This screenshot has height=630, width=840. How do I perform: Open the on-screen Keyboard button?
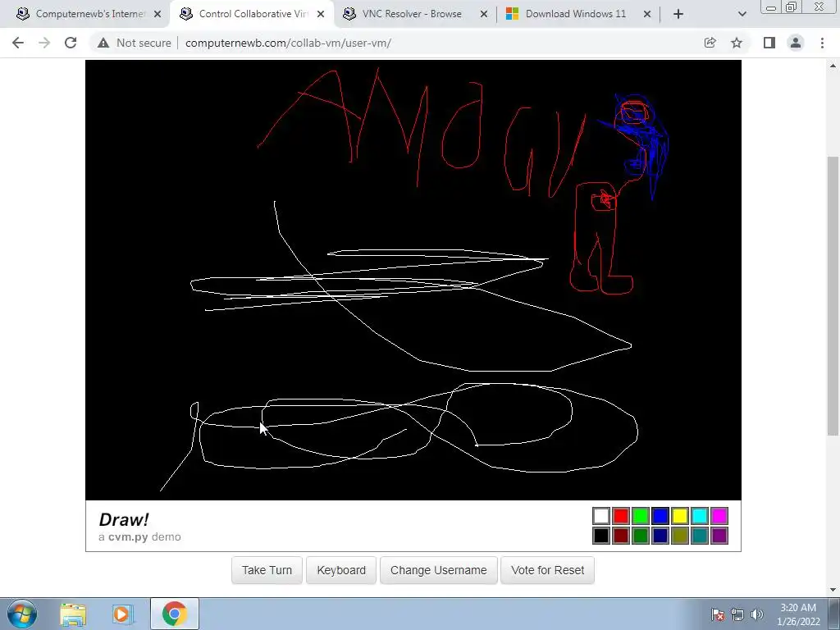pos(341,570)
